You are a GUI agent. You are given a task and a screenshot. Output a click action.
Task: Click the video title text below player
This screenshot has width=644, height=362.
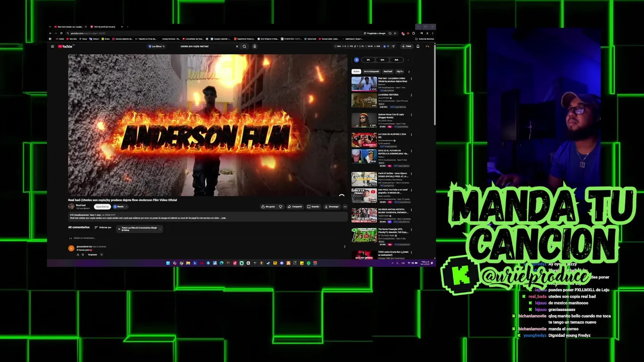(x=123, y=200)
